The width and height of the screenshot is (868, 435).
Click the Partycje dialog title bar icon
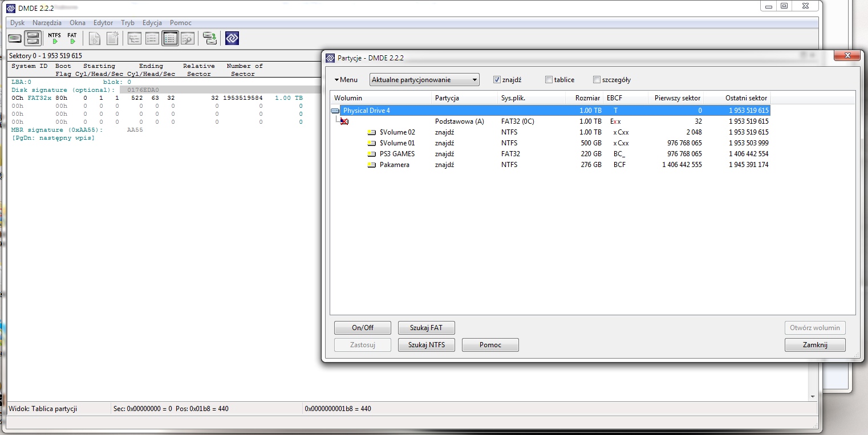click(x=330, y=58)
